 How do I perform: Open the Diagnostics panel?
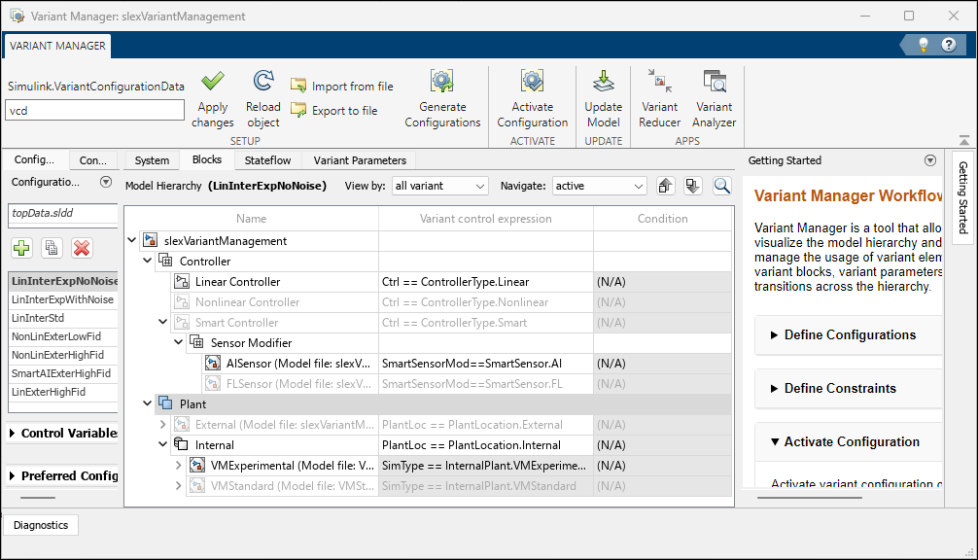[40, 524]
